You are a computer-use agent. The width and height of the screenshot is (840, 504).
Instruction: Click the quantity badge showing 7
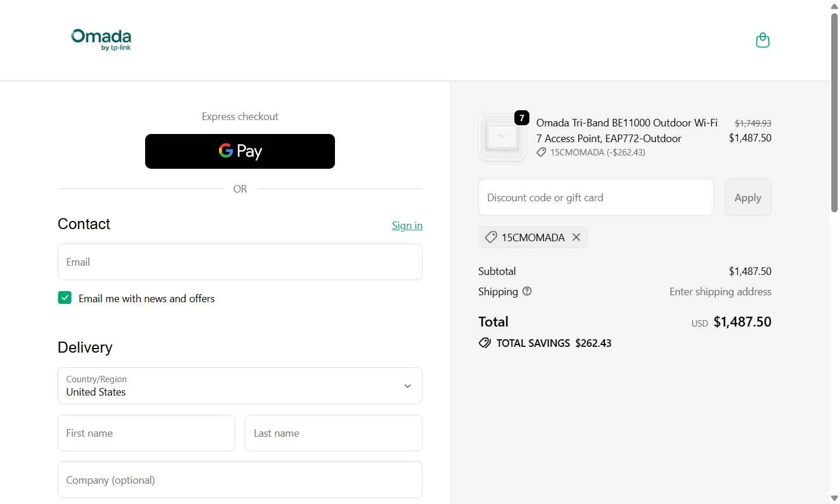click(x=522, y=118)
